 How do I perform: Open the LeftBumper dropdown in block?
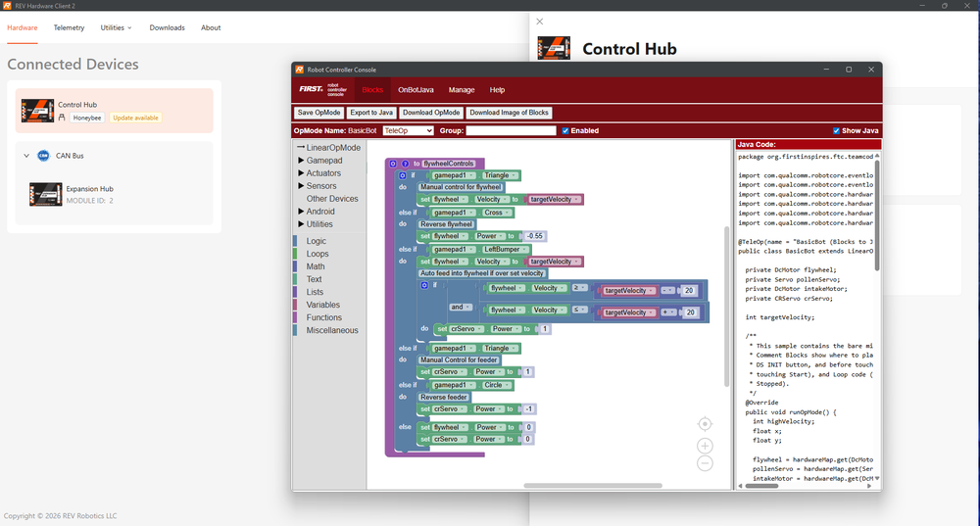(x=506, y=249)
